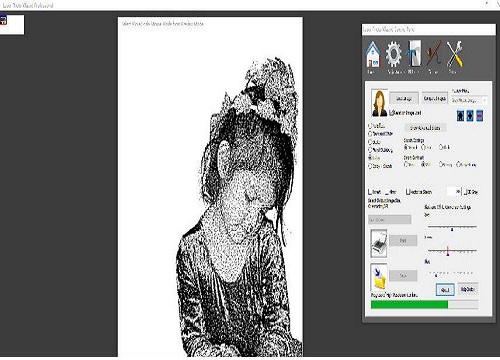The image size is (500, 360).
Task: Click the greyed-out field above printer icon
Action: pos(390,220)
